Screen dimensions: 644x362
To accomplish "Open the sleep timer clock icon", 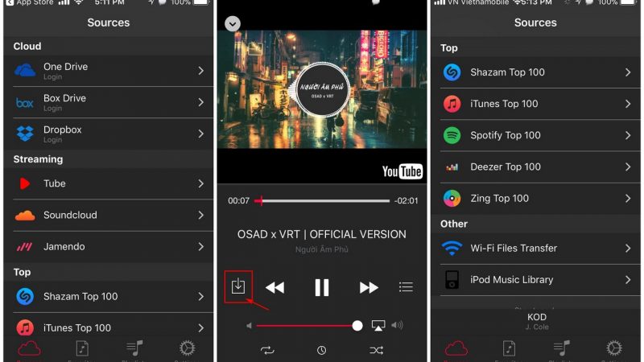I will click(321, 350).
